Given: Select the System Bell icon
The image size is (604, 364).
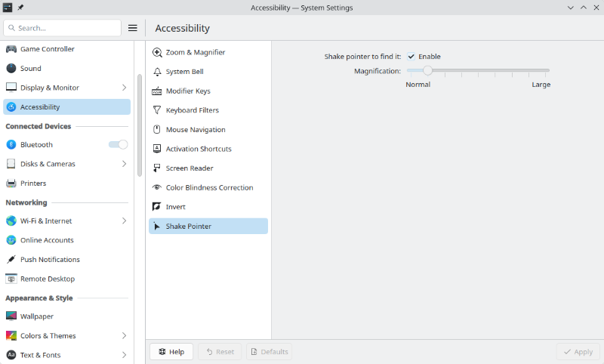Looking at the screenshot, I should (157, 72).
